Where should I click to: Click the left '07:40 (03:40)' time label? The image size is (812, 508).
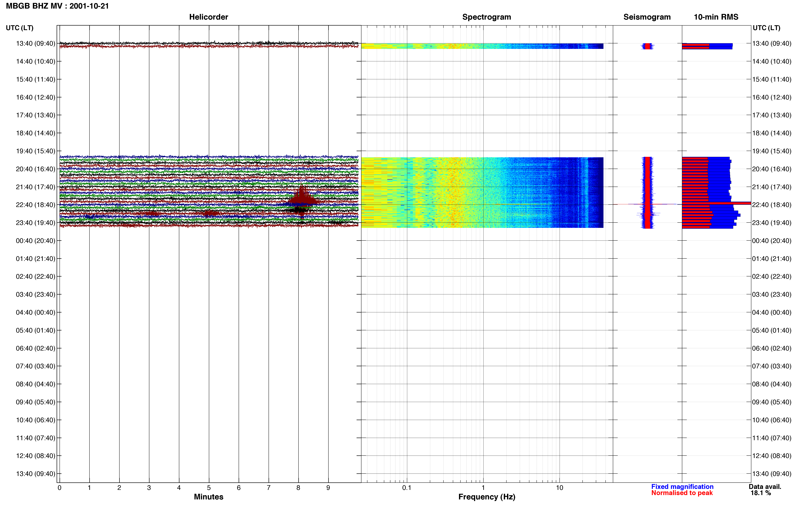(x=36, y=366)
